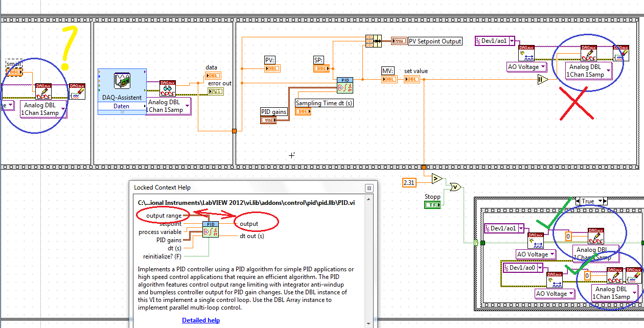The height and width of the screenshot is (328, 644).
Task: Click the 0 constant in the Dev1/ao0 row
Action: click(x=587, y=276)
